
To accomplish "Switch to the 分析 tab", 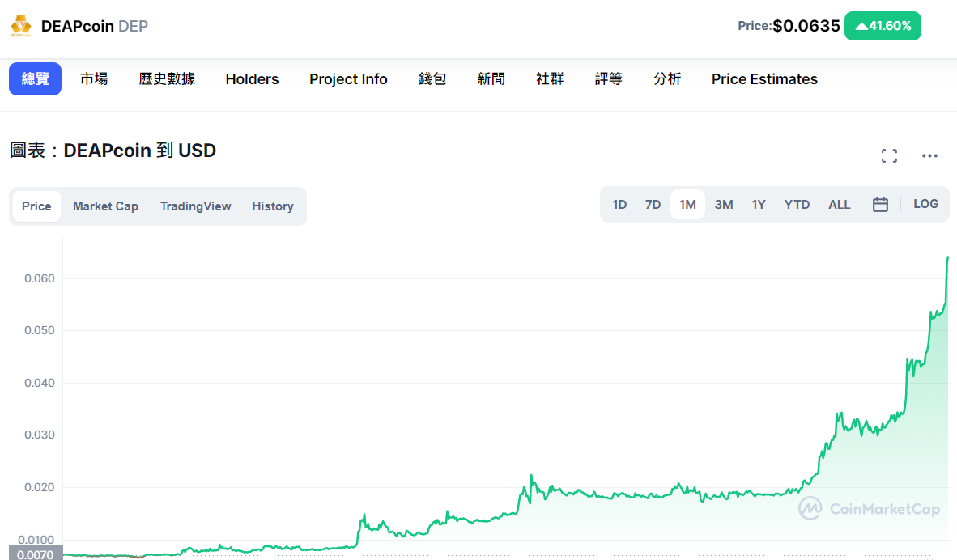I will coord(667,78).
